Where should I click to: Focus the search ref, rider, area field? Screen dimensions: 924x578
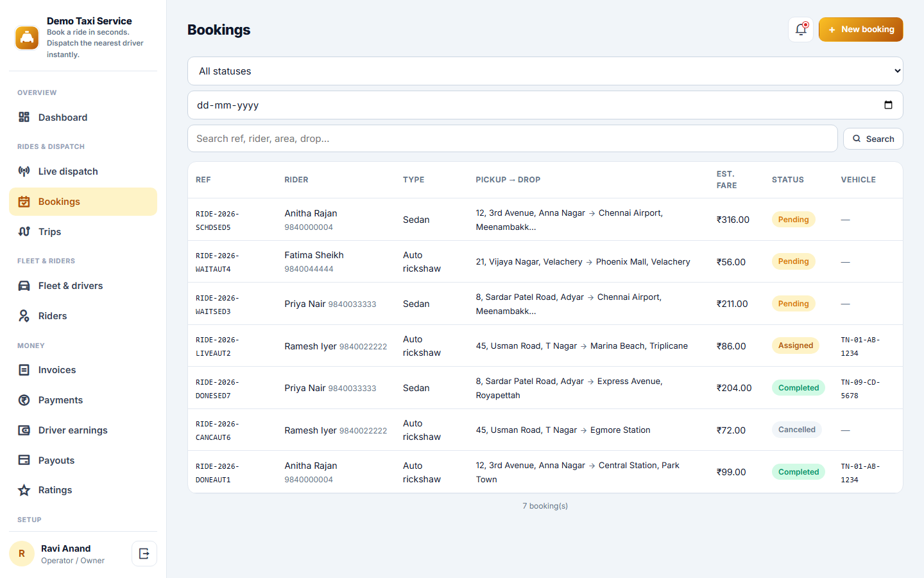pyautogui.click(x=513, y=139)
